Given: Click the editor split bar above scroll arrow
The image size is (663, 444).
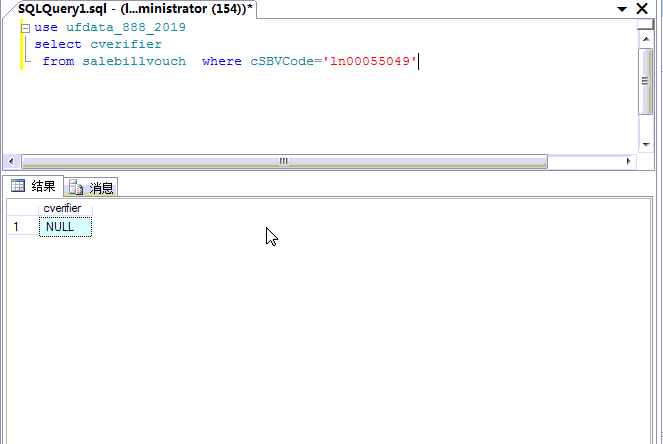Looking at the screenshot, I should pyautogui.click(x=646, y=25).
